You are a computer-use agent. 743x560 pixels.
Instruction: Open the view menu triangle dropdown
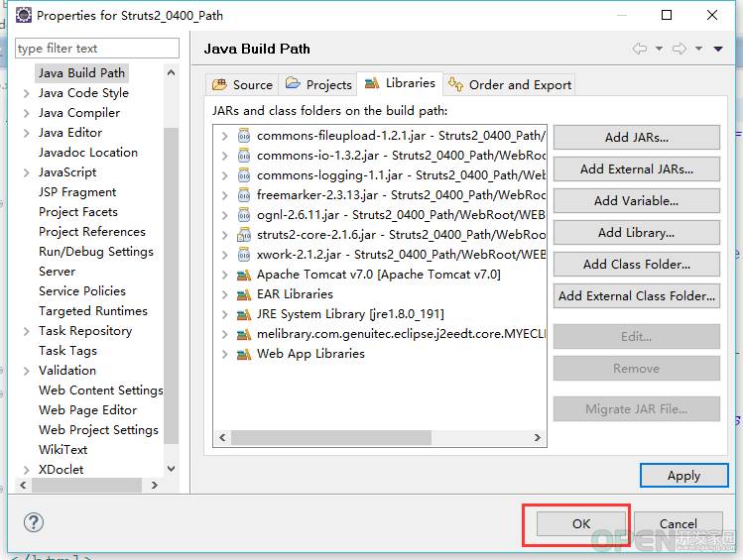(718, 49)
